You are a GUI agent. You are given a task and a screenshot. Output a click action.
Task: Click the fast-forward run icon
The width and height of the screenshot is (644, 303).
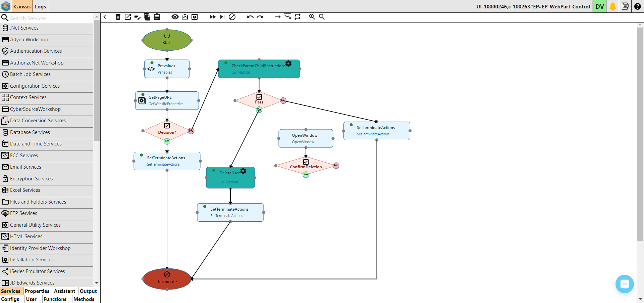(213, 17)
